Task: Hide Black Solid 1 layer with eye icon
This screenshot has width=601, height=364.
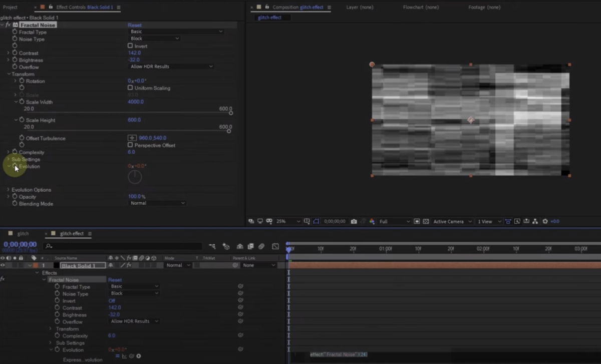Action: tap(3, 265)
